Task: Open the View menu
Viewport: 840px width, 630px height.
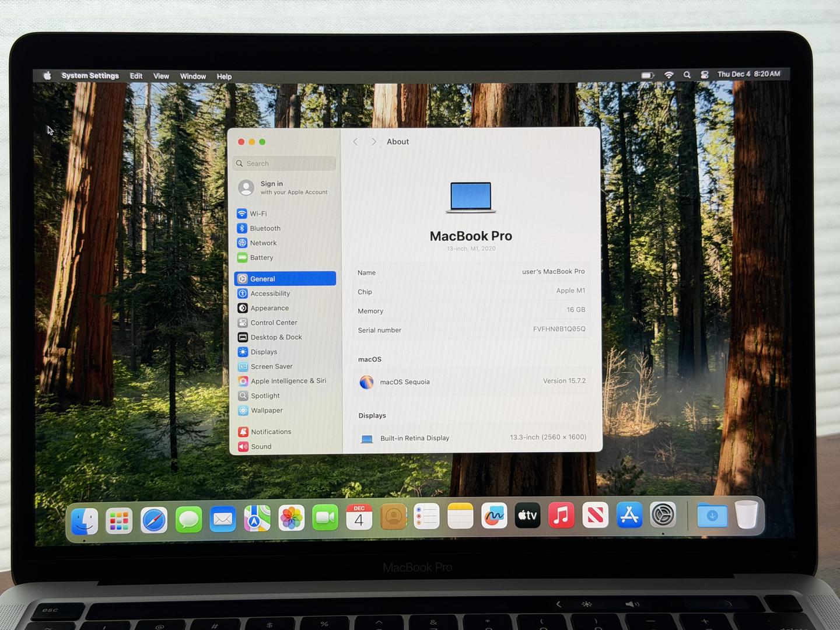Action: 161,76
